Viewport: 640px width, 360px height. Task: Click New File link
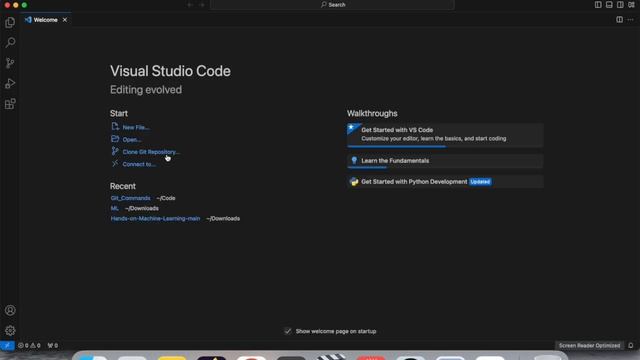click(136, 127)
